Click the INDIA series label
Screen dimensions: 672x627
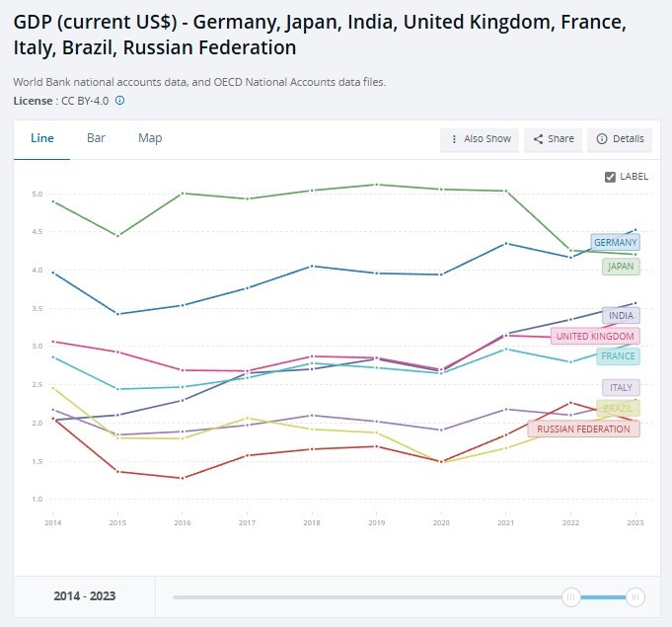click(621, 316)
